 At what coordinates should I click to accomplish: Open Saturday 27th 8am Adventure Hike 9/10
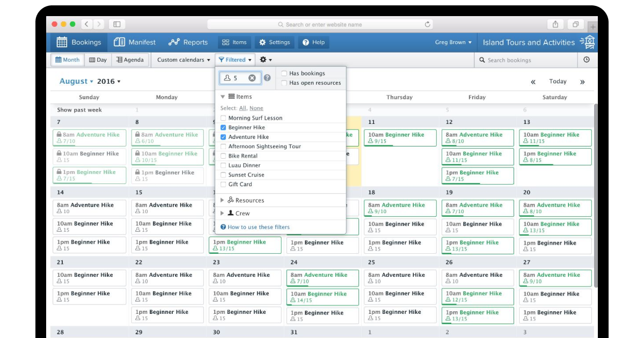pyautogui.click(x=555, y=278)
